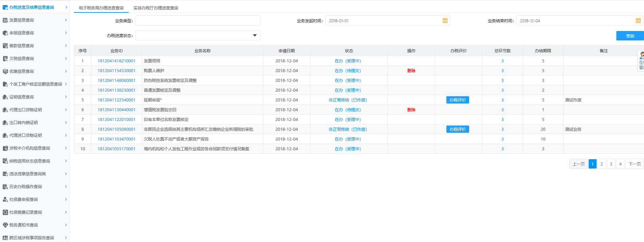The height and width of the screenshot is (242, 644).
Task: Click the 社保费申报查询 person icon
Action: point(5,200)
